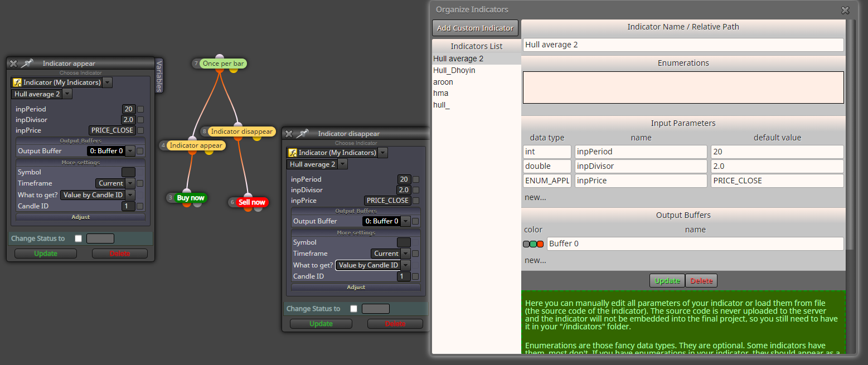Click orange output port of Indicator appear node
The image size is (868, 365).
click(192, 152)
